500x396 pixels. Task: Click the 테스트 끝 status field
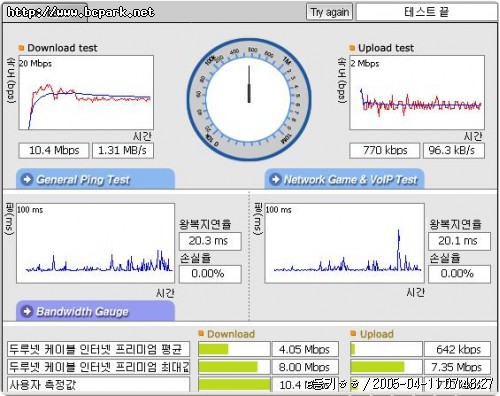(x=427, y=12)
